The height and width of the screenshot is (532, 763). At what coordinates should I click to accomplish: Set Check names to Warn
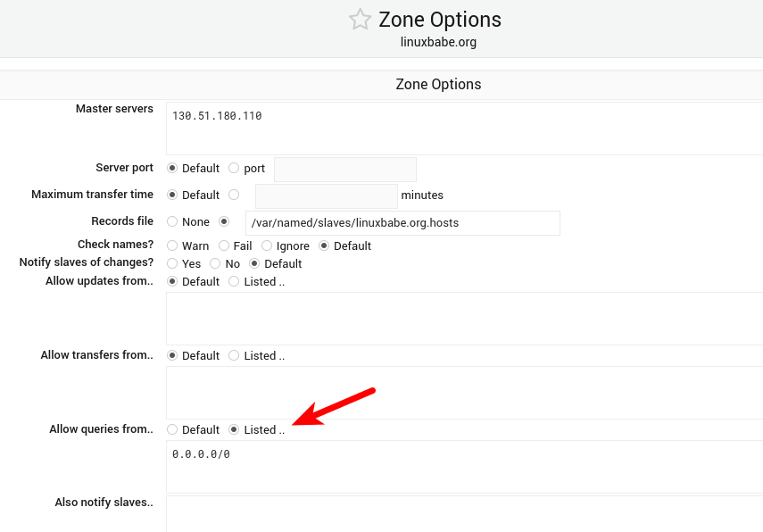pos(172,245)
